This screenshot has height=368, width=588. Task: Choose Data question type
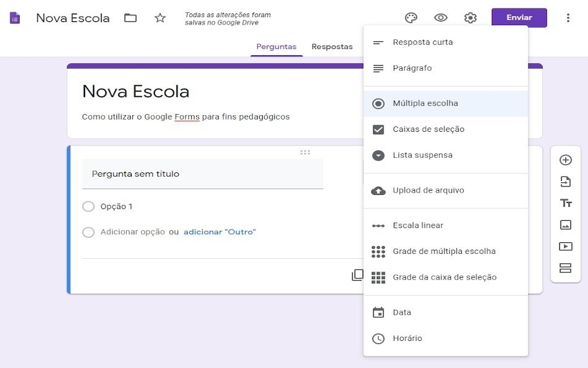445,312
